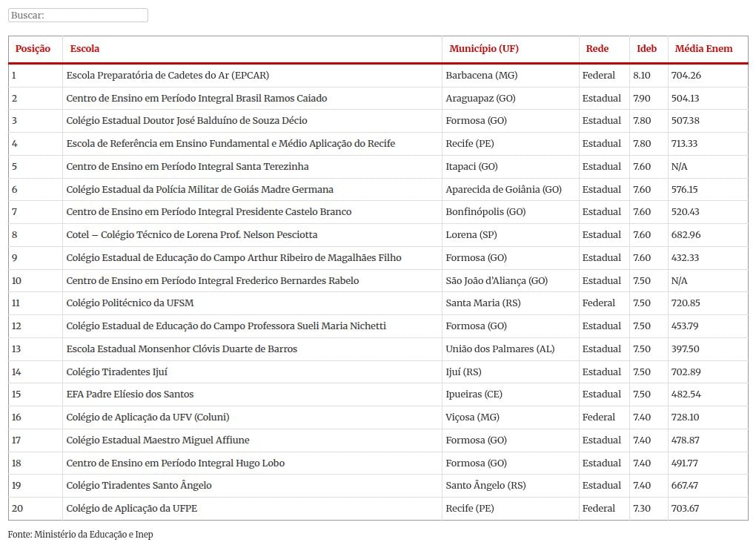The width and height of the screenshot is (756, 548).
Task: Select Colégio Tiradentes Santo Ângelo school name
Action: [139, 485]
